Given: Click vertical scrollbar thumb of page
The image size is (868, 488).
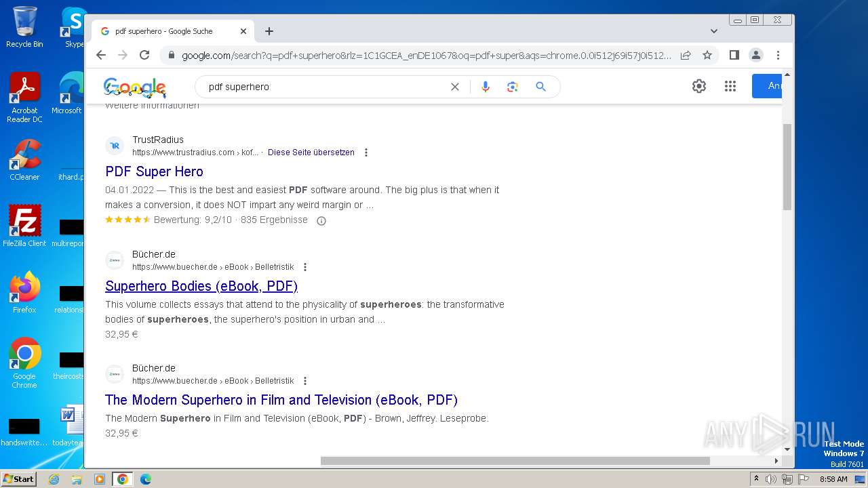Looking at the screenshot, I should [x=787, y=167].
